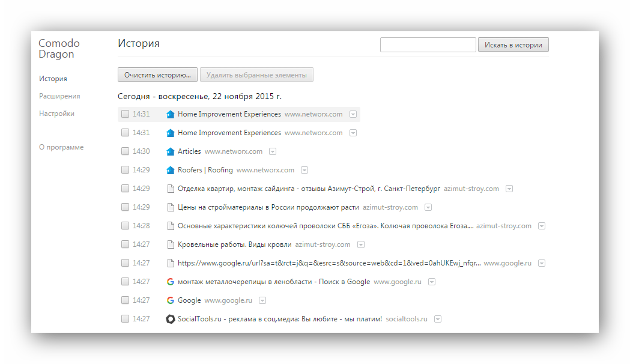
Task: Tick the 14:27 Google entry checkbox
Action: 126,300
